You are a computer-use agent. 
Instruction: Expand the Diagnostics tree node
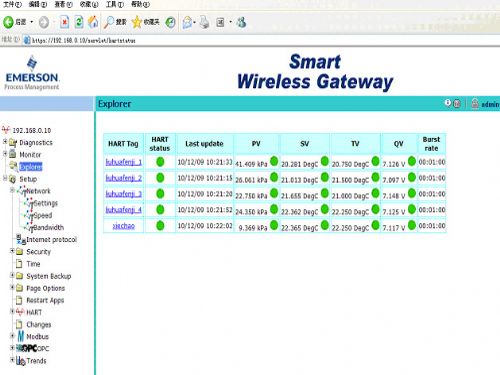point(5,142)
